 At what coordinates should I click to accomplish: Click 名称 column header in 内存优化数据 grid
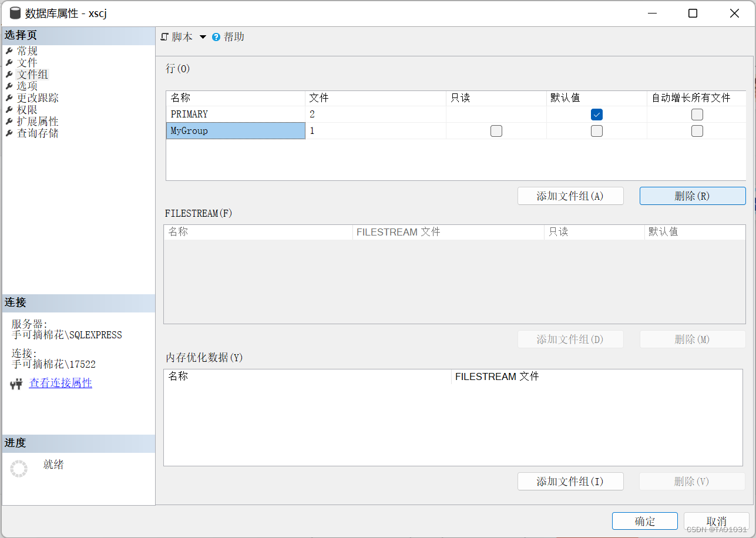pyautogui.click(x=308, y=376)
